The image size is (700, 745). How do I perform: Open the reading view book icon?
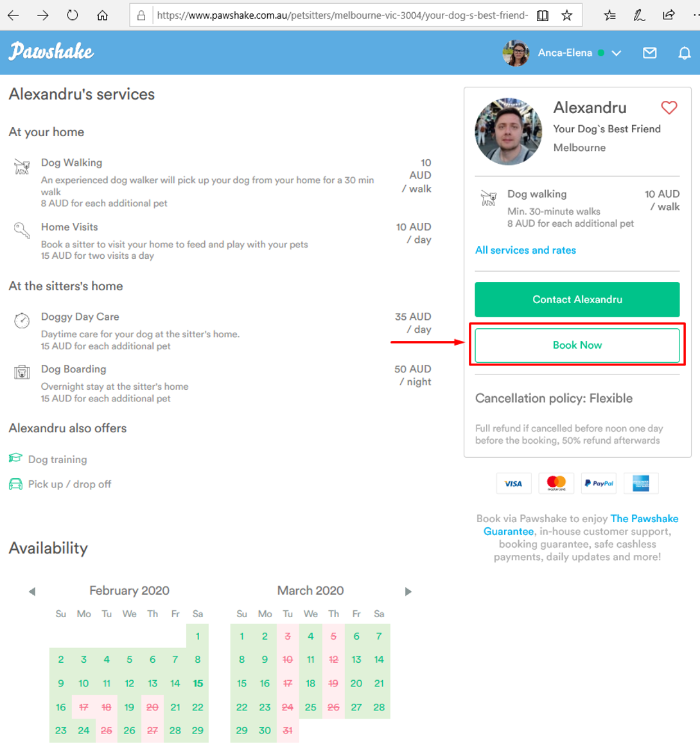click(543, 15)
